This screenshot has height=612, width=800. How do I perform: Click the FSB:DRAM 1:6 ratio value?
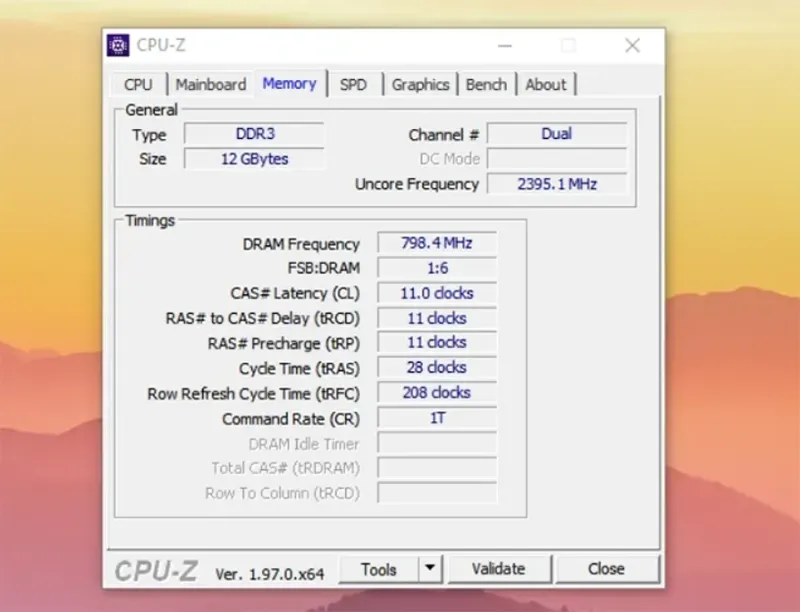click(x=437, y=268)
